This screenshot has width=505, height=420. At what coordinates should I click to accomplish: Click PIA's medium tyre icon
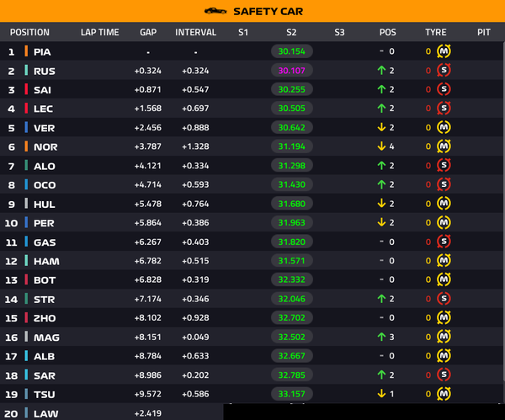(444, 51)
